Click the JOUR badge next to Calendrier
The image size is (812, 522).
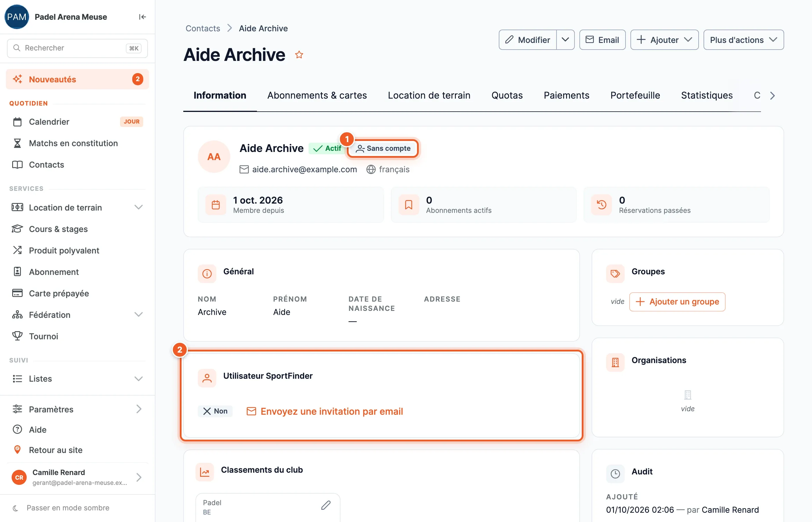[x=131, y=121]
